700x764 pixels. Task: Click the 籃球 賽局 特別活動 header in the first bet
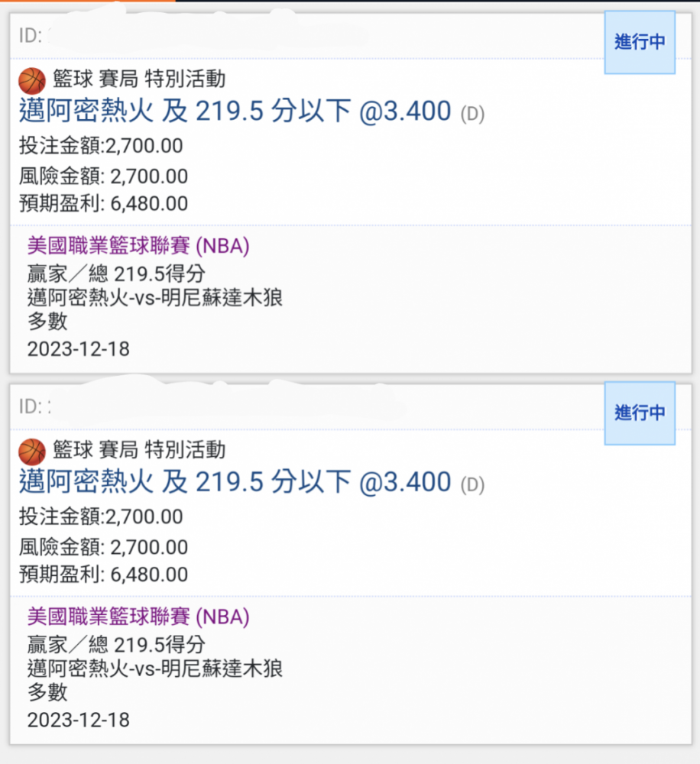coord(139,79)
